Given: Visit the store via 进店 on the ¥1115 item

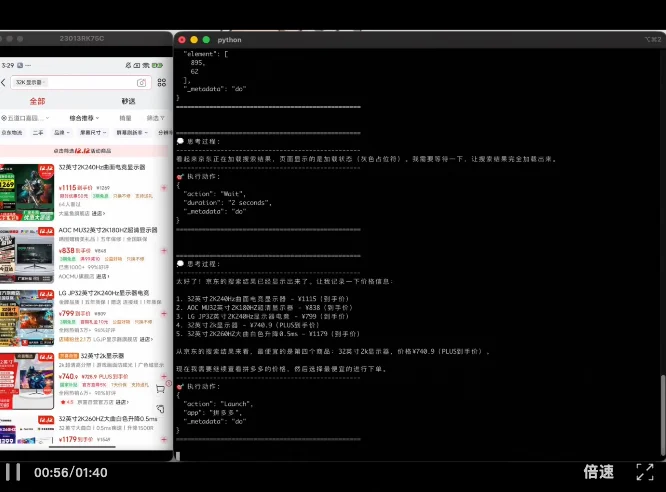Looking at the screenshot, I should (98, 213).
